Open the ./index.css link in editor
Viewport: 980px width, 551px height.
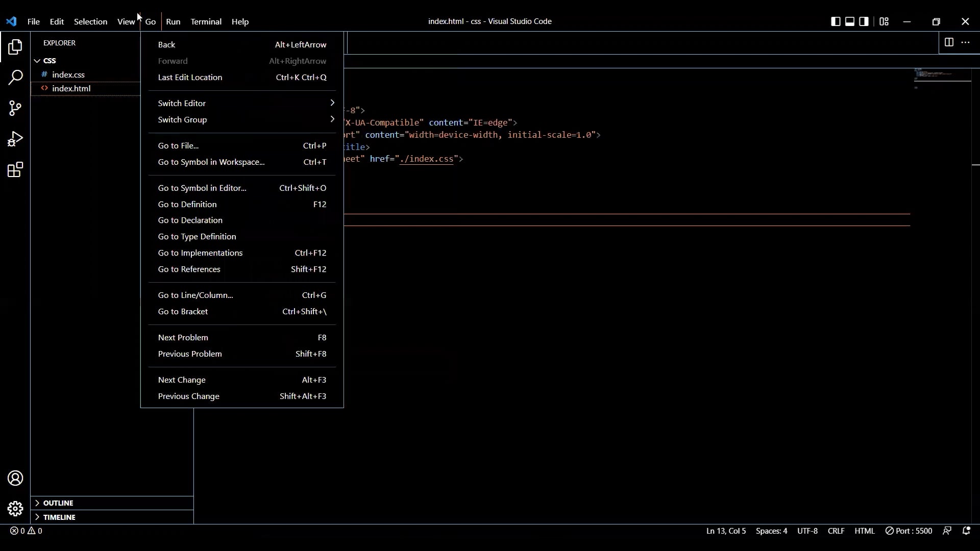click(426, 159)
